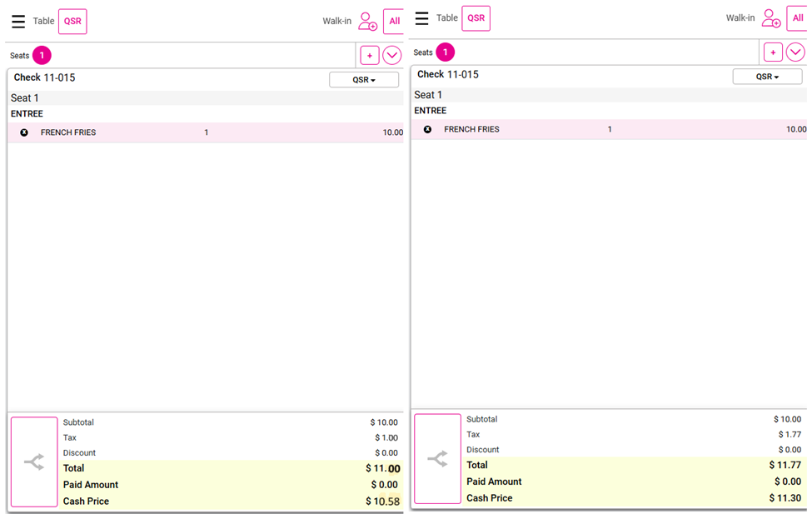Open the QSR dropdown on the left check header

pyautogui.click(x=364, y=80)
